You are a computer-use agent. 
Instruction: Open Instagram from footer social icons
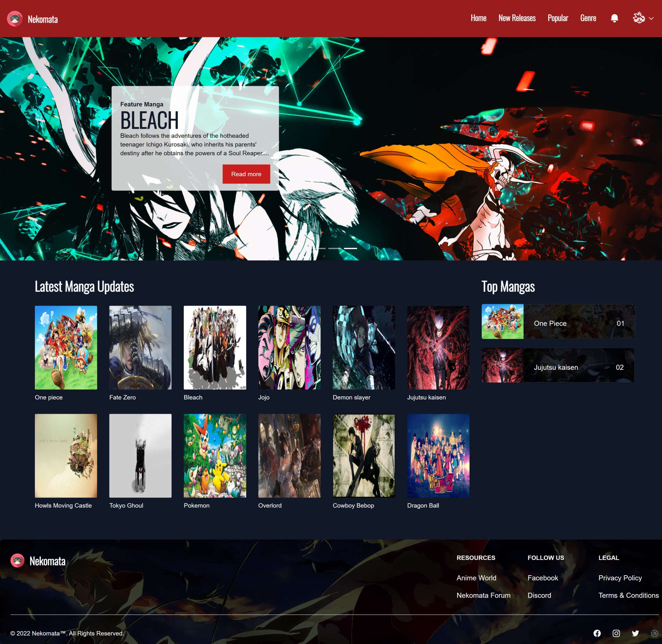point(616,632)
